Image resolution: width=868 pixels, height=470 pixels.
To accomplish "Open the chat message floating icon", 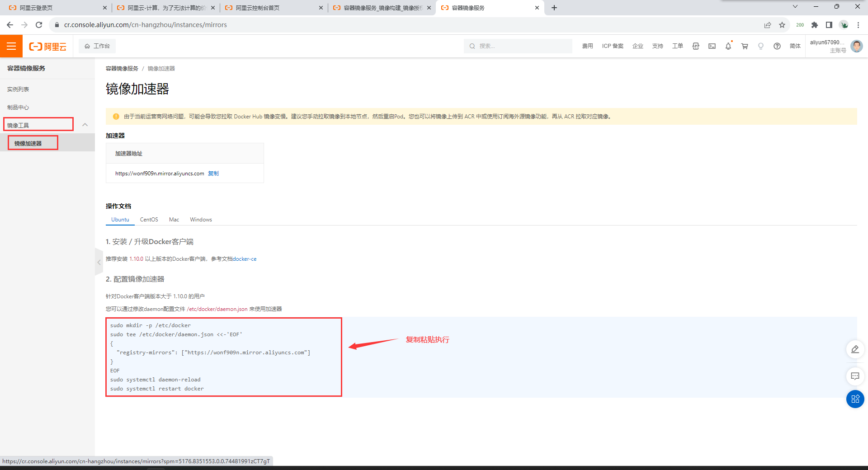I will [855, 376].
